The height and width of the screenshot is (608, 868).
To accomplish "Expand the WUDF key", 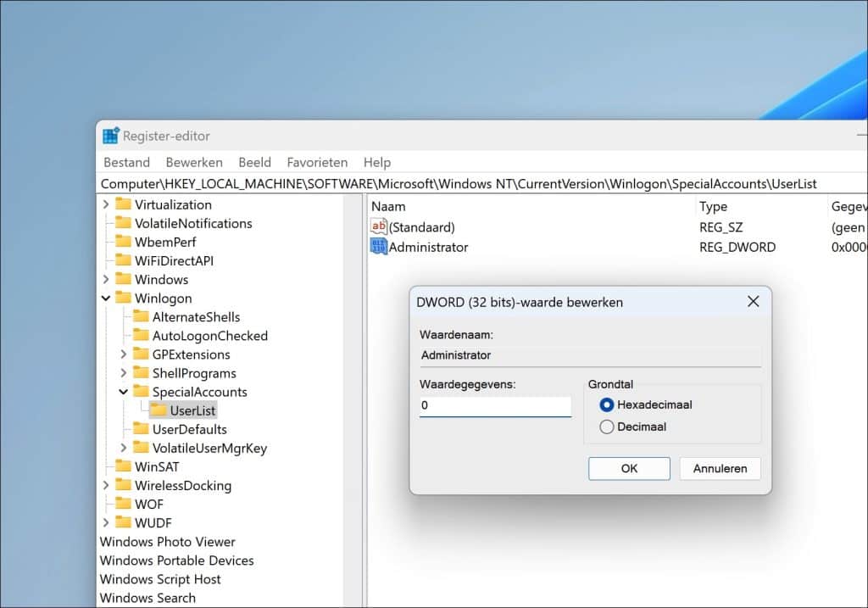I will pyautogui.click(x=106, y=522).
